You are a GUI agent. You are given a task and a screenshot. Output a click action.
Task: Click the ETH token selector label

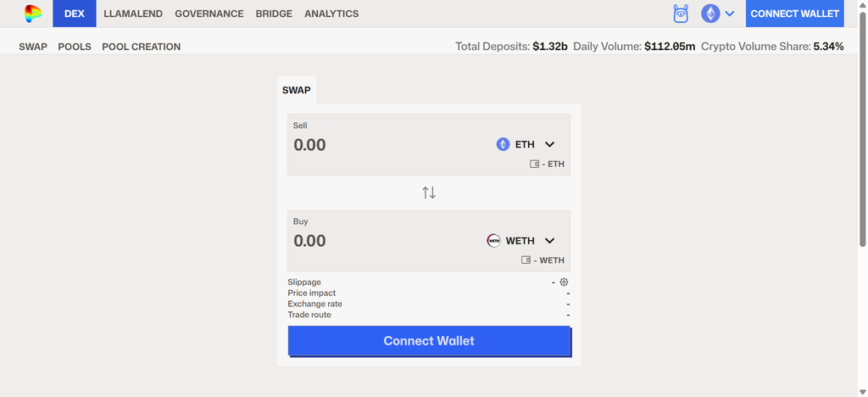[525, 144]
